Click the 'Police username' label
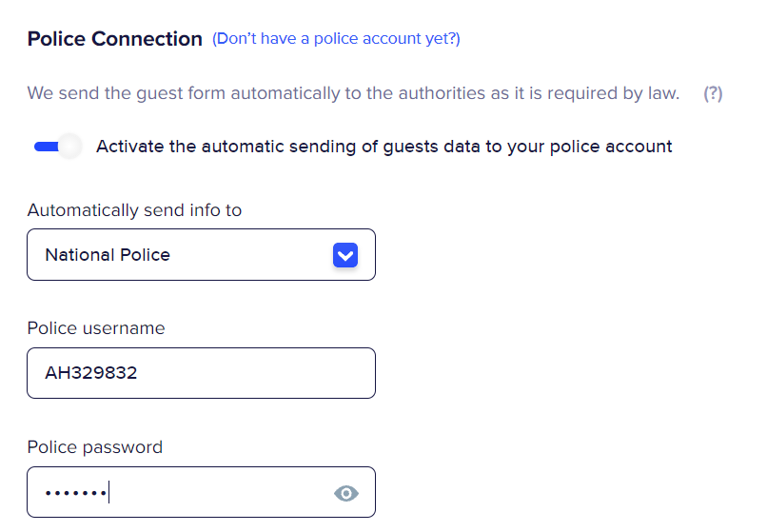Image resolution: width=767 pixels, height=532 pixels. coord(95,328)
